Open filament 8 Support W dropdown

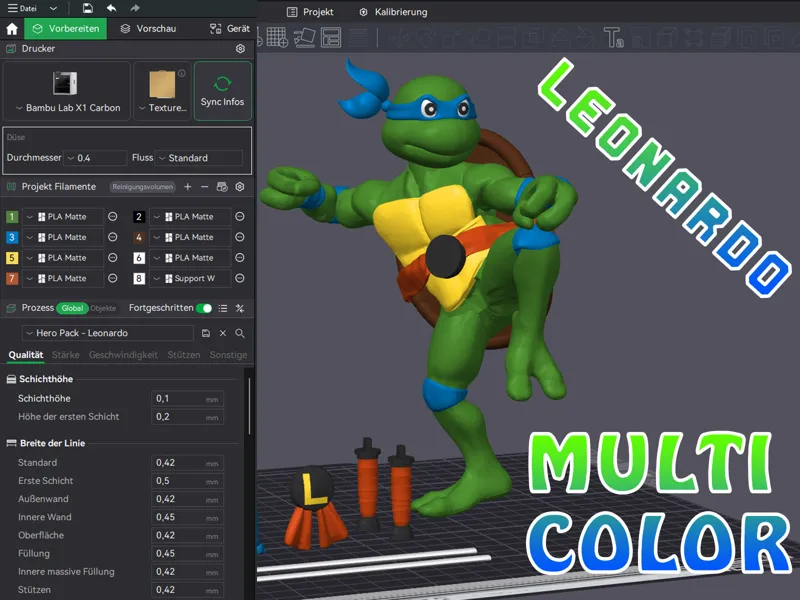pos(190,278)
